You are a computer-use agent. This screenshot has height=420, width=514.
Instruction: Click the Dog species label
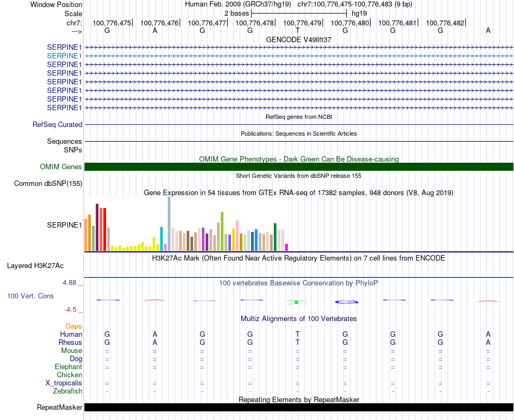76,359
